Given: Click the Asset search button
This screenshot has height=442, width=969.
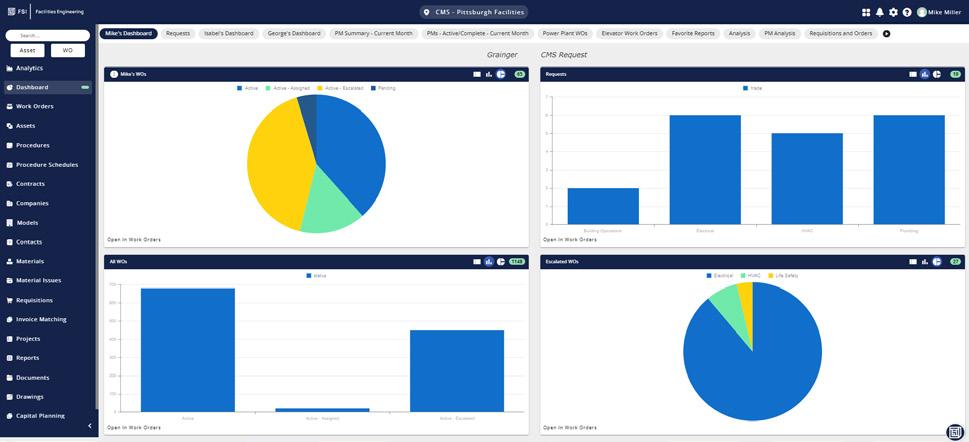Looking at the screenshot, I should (x=28, y=51).
